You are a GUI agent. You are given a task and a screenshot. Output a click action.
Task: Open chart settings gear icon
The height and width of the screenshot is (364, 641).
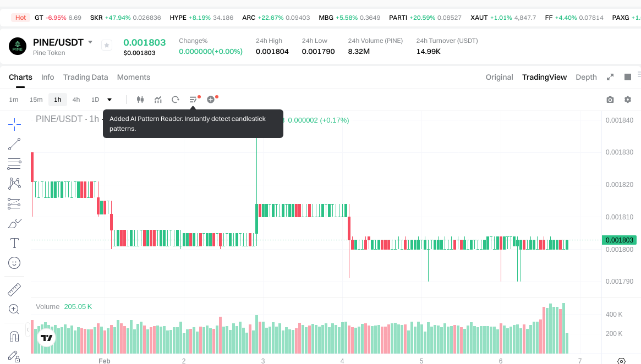pos(627,100)
